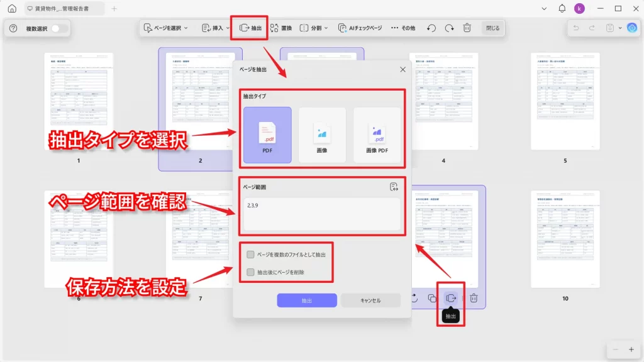The image size is (644, 362).
Task: Select page 10 thumbnail
Action: coord(565,239)
